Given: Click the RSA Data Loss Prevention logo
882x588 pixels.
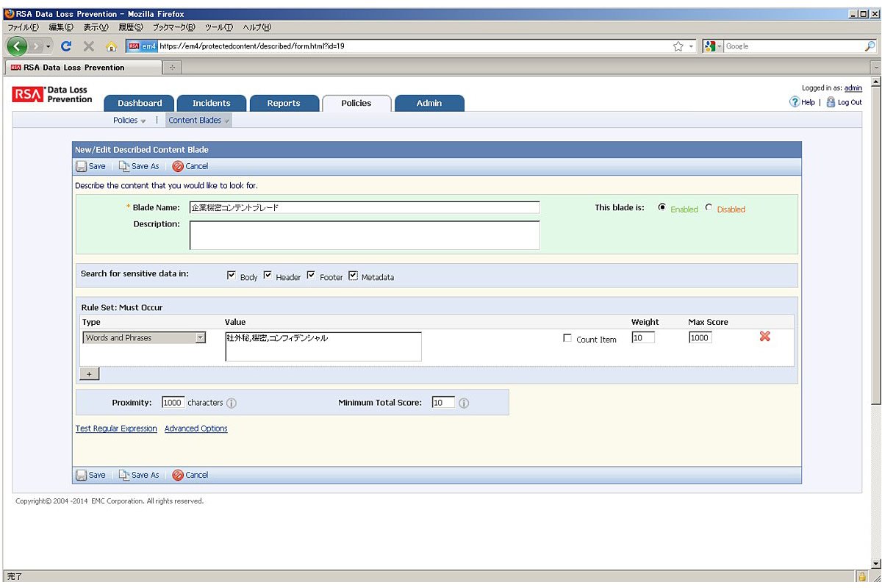Looking at the screenshot, I should [53, 95].
